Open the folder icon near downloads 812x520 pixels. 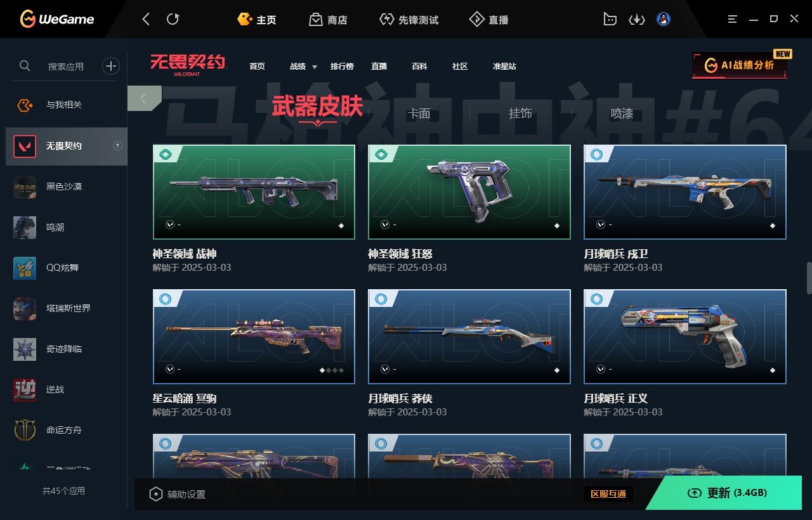pos(610,20)
